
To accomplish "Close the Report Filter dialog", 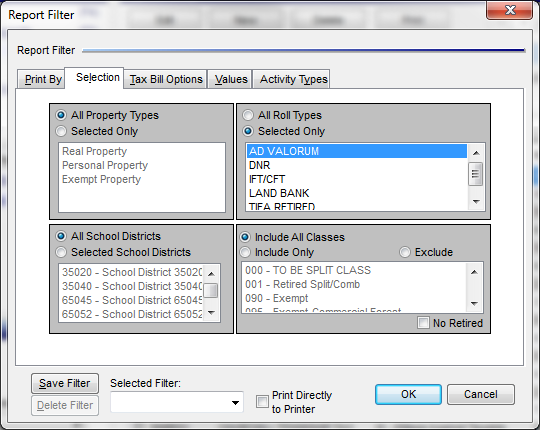I will 509,10.
